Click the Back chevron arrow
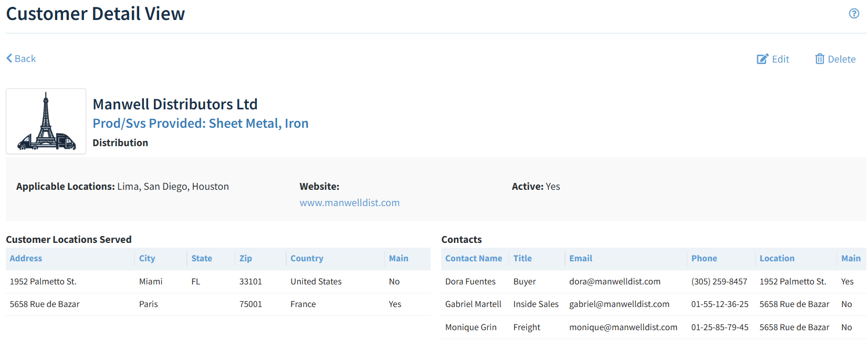 (x=9, y=58)
